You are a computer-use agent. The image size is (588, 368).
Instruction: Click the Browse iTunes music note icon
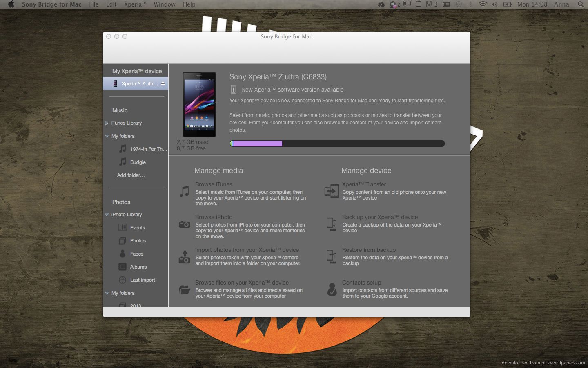(184, 191)
